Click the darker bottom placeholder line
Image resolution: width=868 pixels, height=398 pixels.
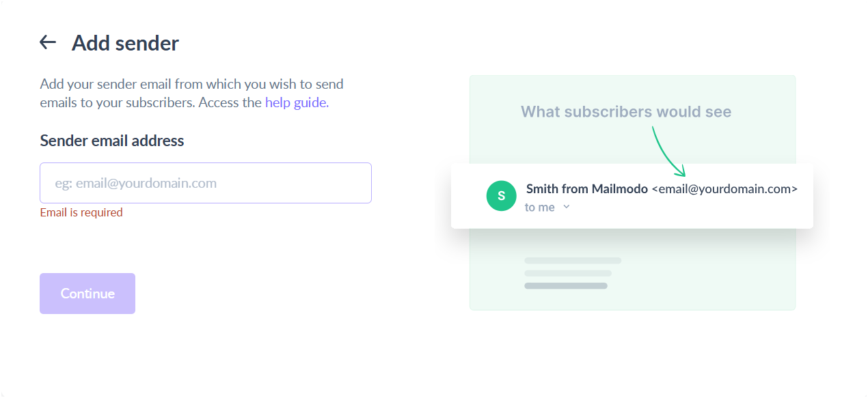coord(565,285)
